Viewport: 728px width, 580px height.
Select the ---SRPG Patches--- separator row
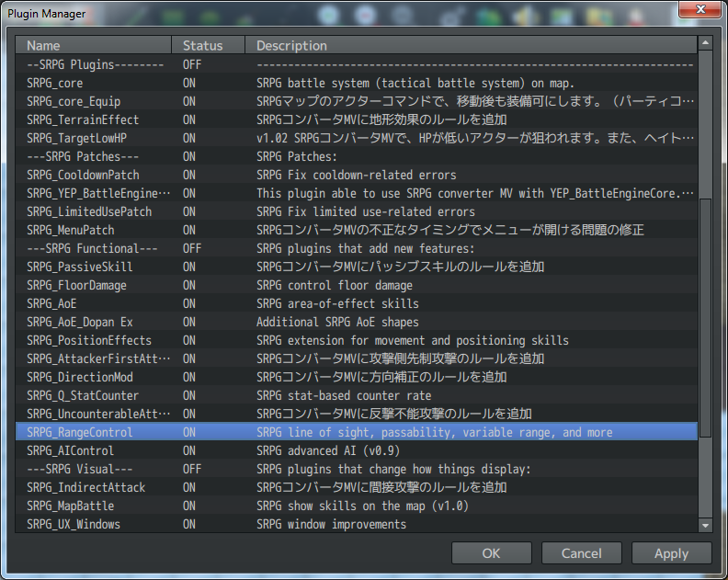pyautogui.click(x=356, y=156)
